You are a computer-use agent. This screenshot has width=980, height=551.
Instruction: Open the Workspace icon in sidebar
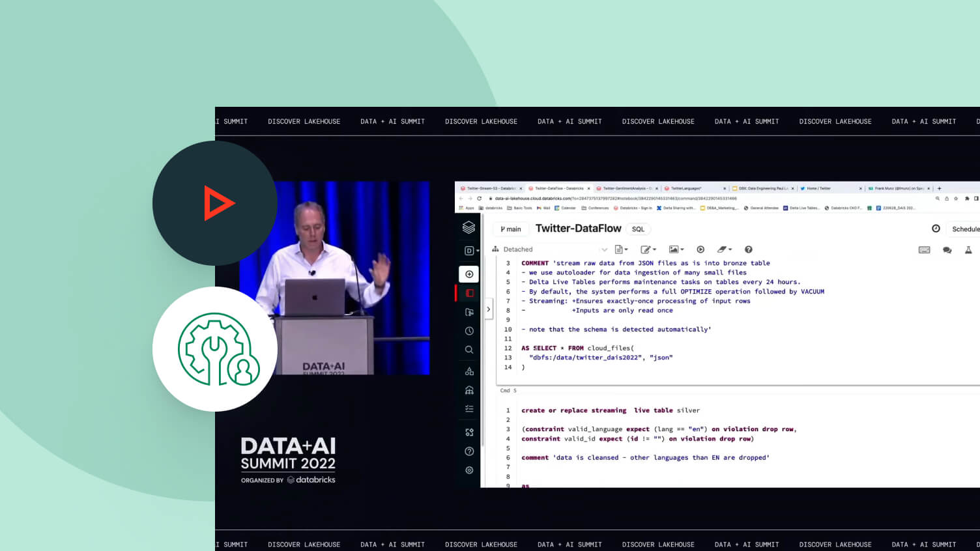click(x=469, y=293)
